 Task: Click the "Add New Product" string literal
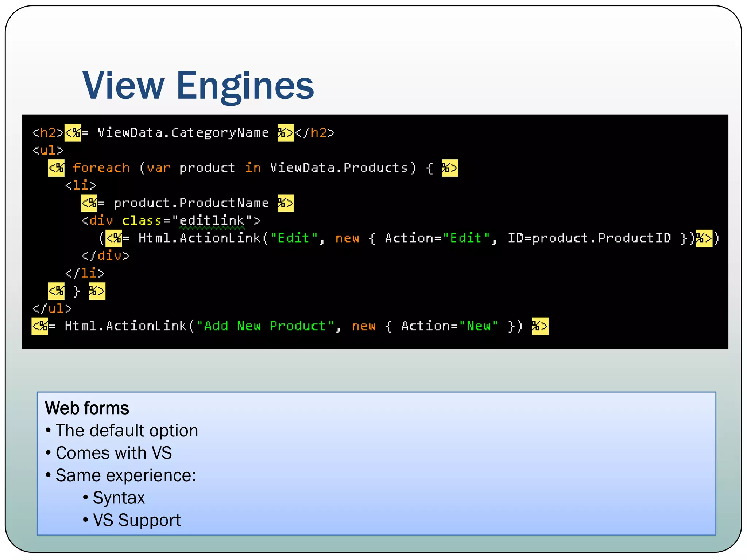[265, 326]
